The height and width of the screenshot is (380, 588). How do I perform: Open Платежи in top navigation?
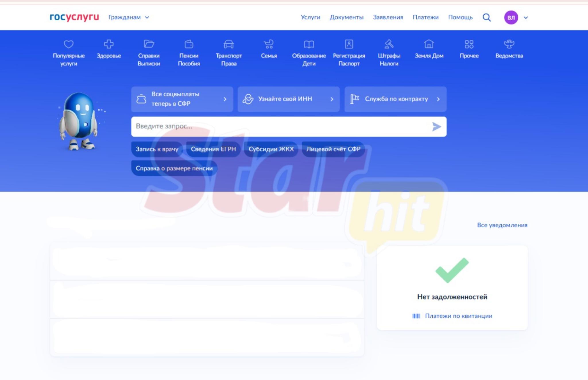pos(425,17)
